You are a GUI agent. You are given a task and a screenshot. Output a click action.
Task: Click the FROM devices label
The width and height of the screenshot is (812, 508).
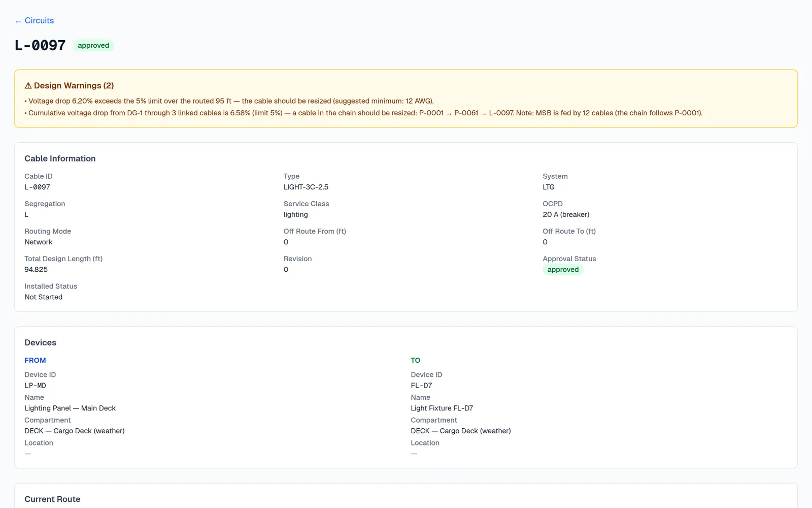pyautogui.click(x=35, y=360)
